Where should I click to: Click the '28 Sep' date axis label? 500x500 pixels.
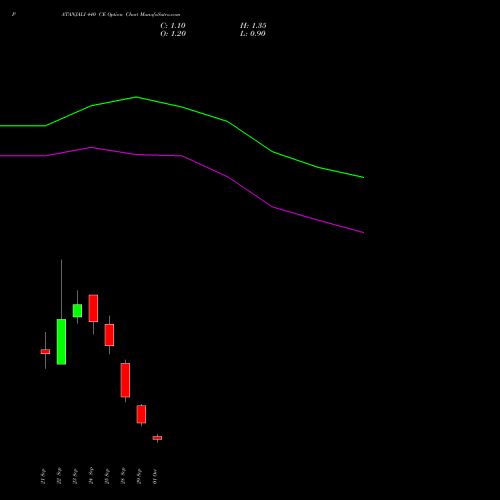click(x=123, y=476)
